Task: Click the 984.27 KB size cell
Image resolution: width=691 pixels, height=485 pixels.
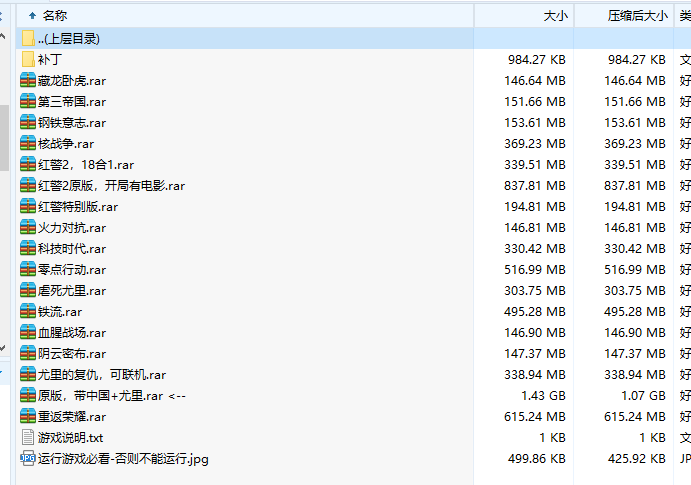Action: (x=537, y=59)
